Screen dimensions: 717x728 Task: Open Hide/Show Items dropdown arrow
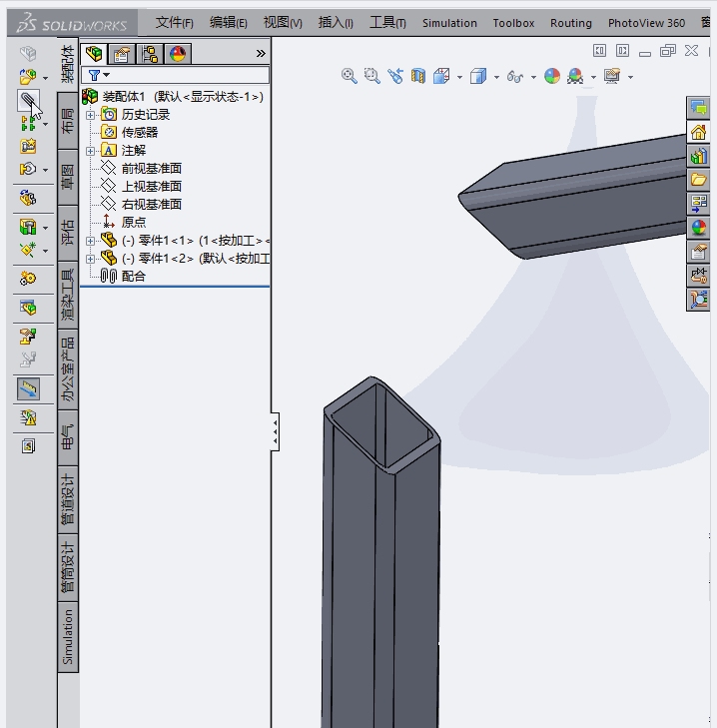(533, 77)
